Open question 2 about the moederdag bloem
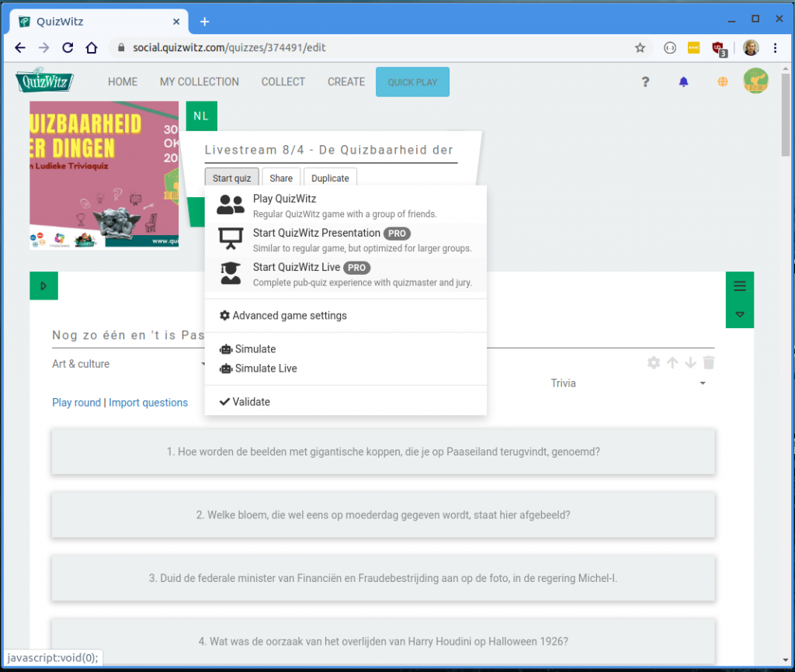The image size is (795, 672). (x=384, y=515)
